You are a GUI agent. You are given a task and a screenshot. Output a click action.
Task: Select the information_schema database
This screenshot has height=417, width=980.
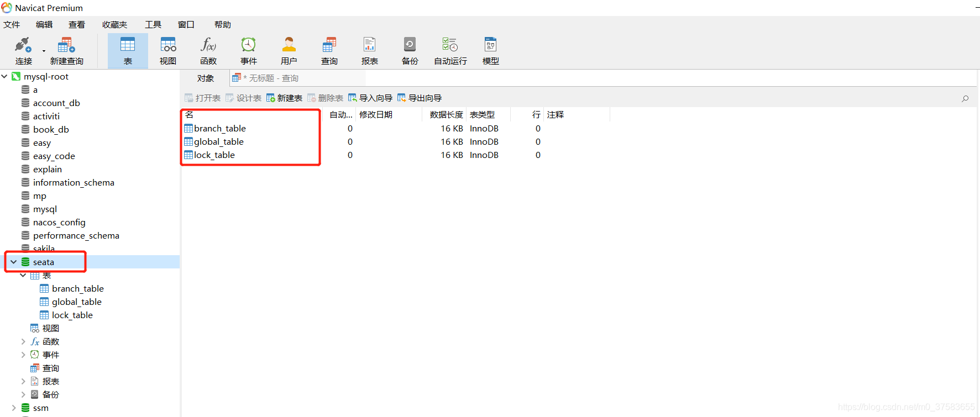point(74,183)
